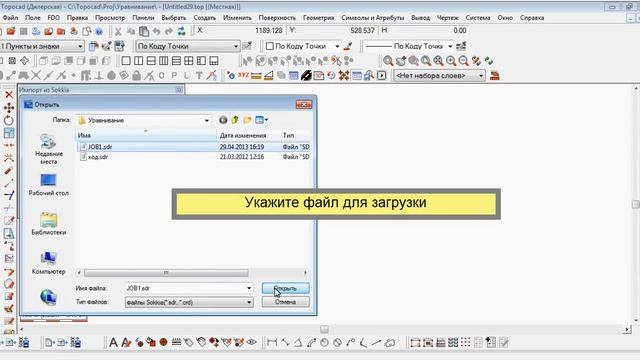Click the file list horizontal scrollbar thumb
Screen dimensions: 640x360
coord(166,273)
